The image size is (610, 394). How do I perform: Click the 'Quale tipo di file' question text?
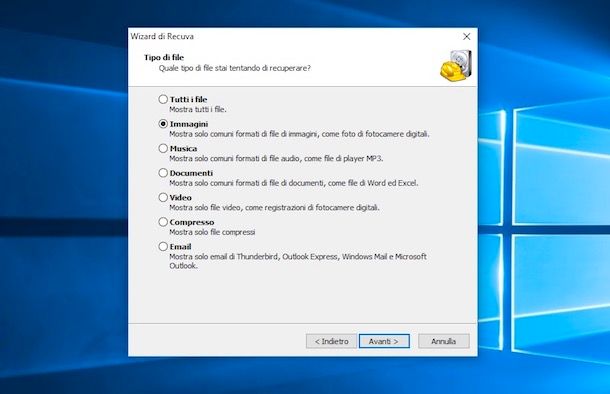point(235,68)
